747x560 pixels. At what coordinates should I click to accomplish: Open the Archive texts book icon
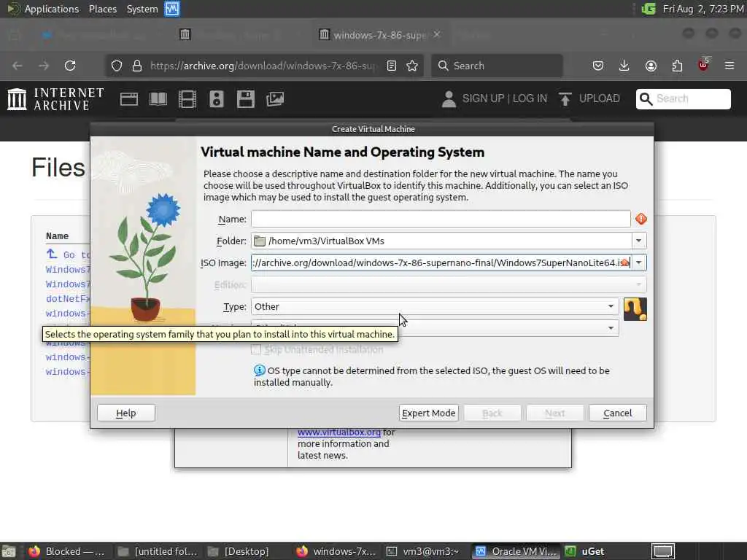(158, 99)
